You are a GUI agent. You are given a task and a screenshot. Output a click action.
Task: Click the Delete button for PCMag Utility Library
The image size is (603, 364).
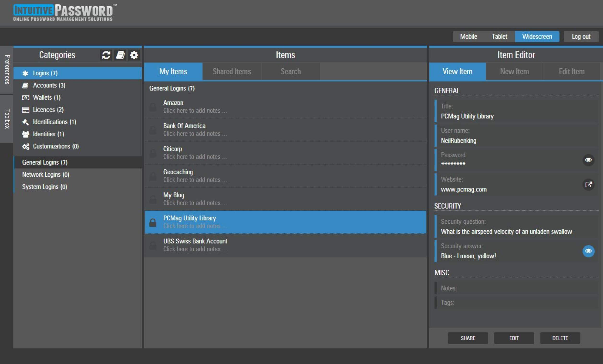coord(560,338)
